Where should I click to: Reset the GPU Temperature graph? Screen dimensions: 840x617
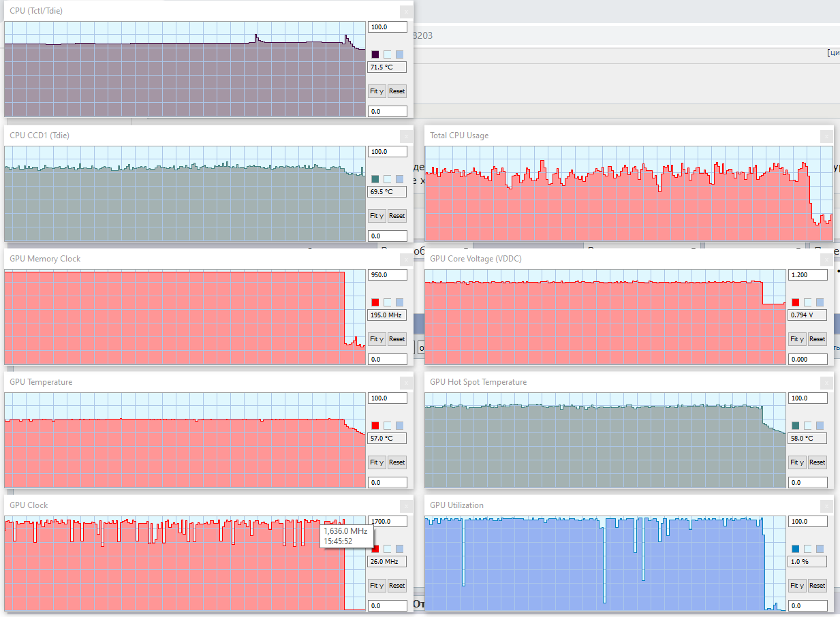[396, 462]
